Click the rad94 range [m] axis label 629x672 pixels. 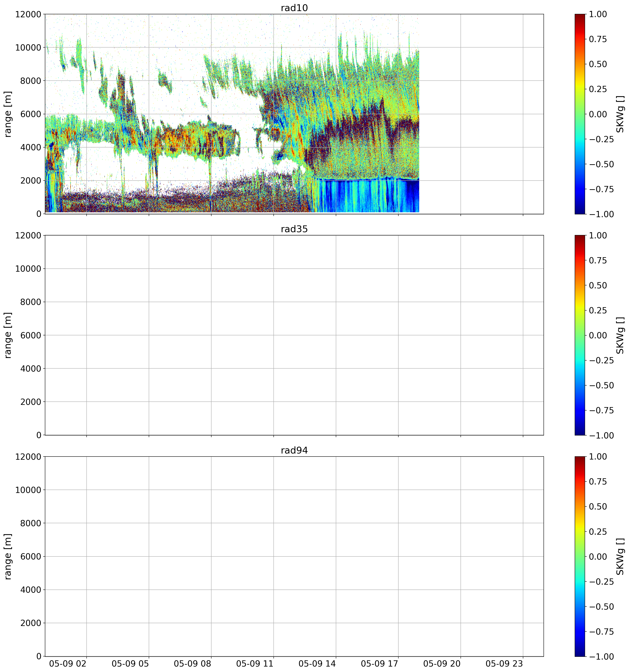[8, 556]
